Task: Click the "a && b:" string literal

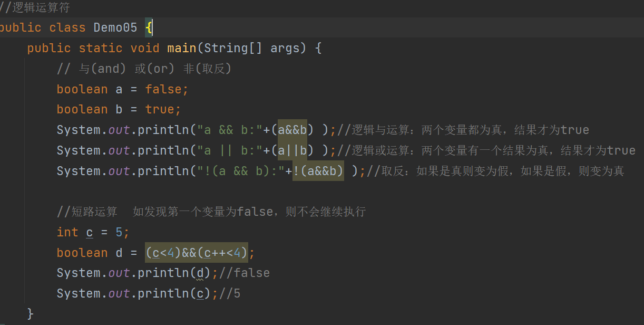Action: tap(229, 130)
